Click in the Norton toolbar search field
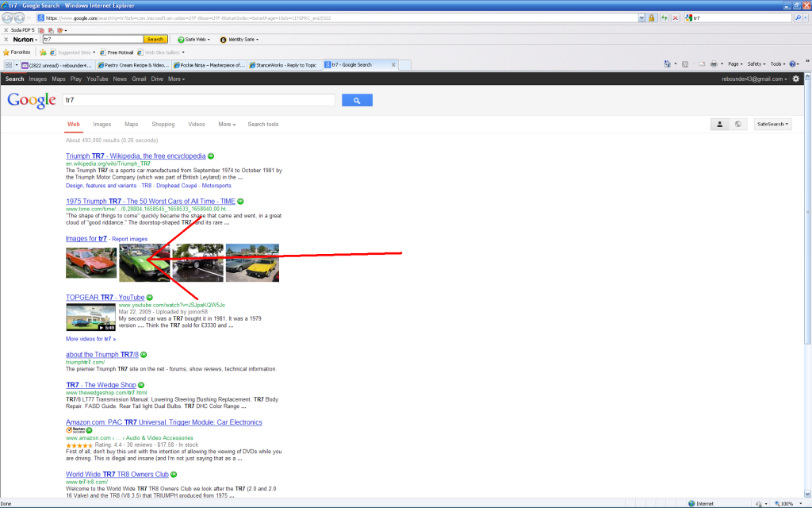 click(93, 40)
